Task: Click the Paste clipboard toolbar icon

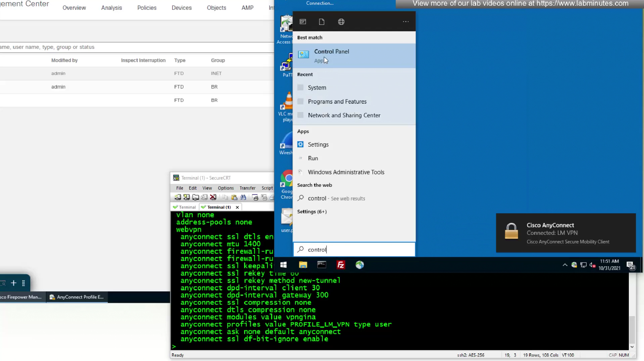Action: (x=234, y=197)
